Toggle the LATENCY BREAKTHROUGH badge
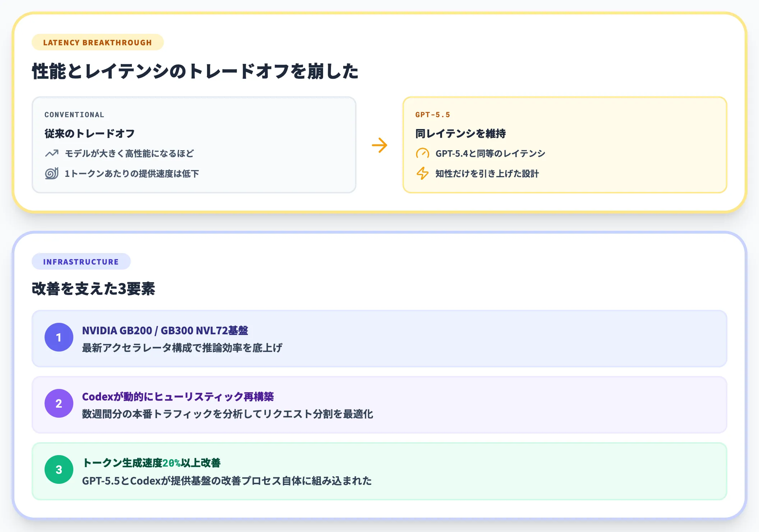 pos(97,42)
